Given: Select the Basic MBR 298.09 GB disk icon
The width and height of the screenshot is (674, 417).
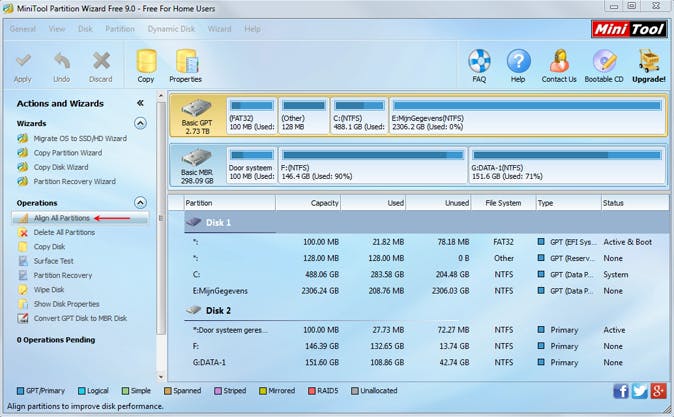Looking at the screenshot, I should [x=197, y=158].
